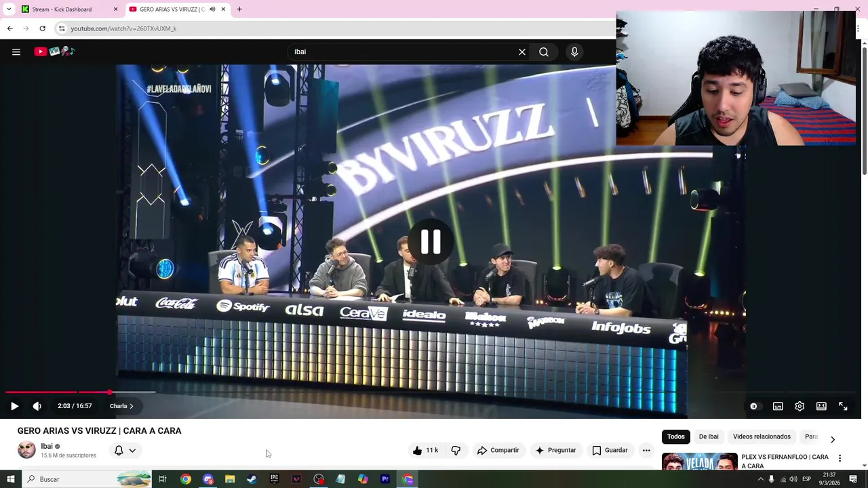Open the Ibai channel name link
The image size is (868, 488).
(x=47, y=446)
